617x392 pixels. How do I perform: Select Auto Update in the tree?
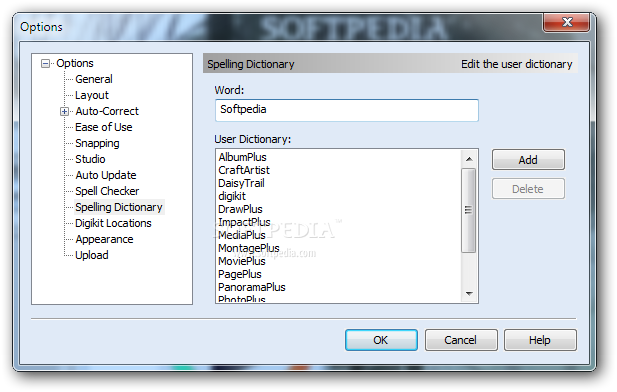106,175
